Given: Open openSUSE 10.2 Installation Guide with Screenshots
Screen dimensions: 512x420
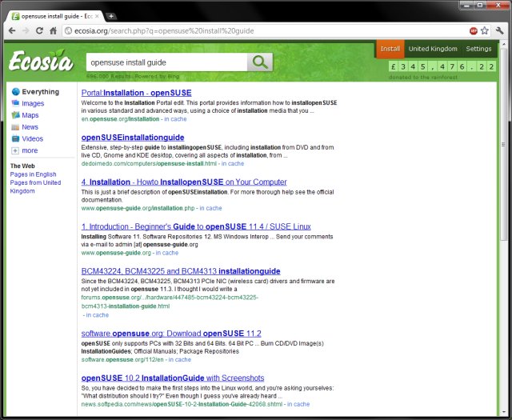Looking at the screenshot, I should [x=173, y=378].
